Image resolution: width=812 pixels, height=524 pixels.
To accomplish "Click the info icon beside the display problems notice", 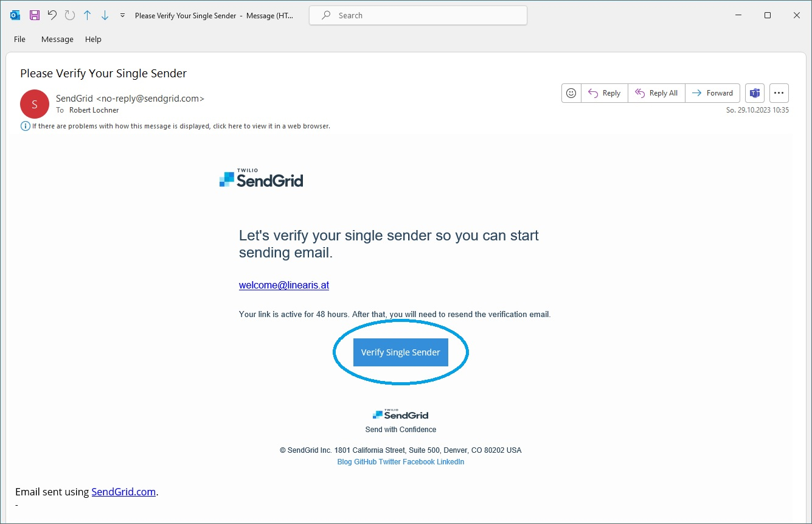I will coord(26,126).
